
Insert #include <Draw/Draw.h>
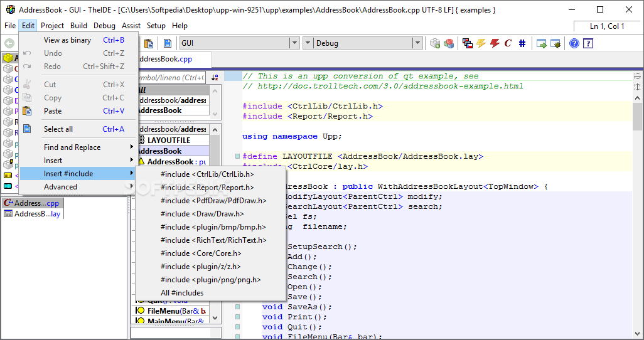click(x=211, y=213)
